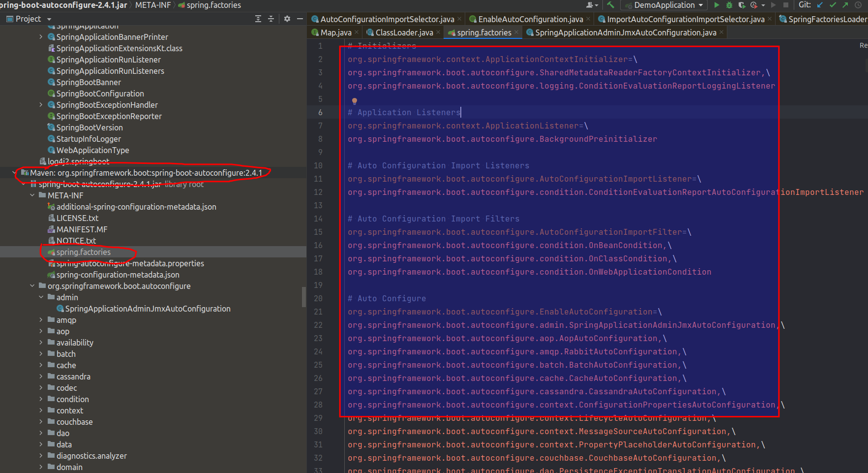Start debugging with the bug icon
This screenshot has height=473, width=868.
[729, 5]
